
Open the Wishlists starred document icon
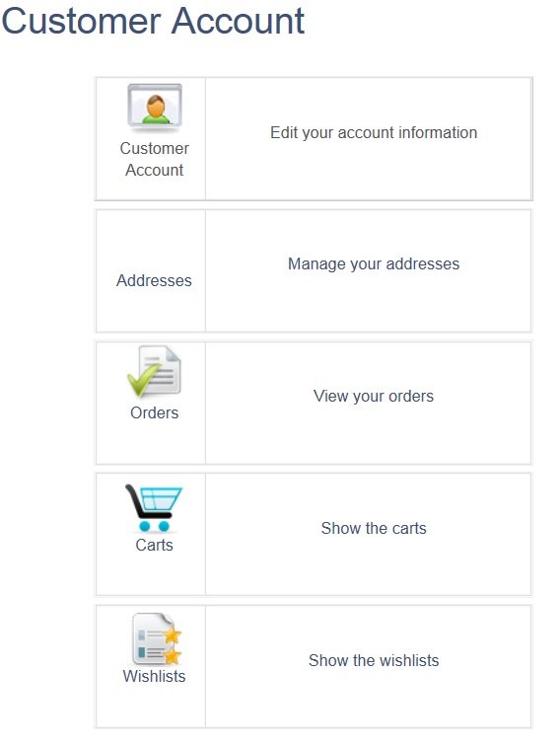point(156,638)
